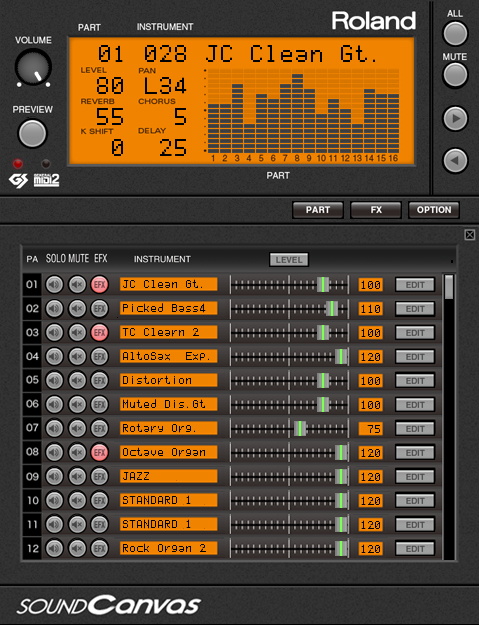This screenshot has height=625, width=479.
Task: Switch to the FX tab
Action: pyautogui.click(x=376, y=210)
